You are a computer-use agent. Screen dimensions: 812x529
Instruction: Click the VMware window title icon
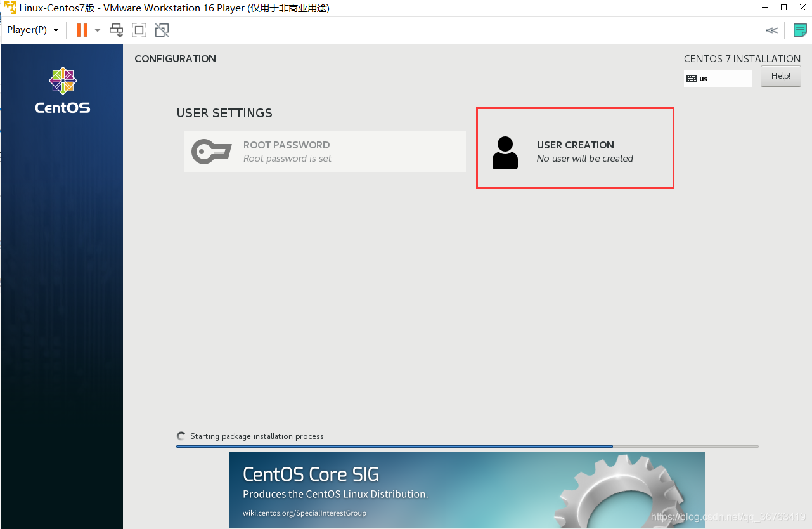pyautogui.click(x=10, y=8)
